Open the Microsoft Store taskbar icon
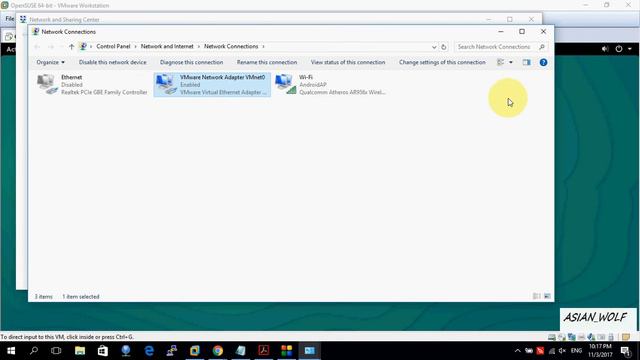640x360 pixels. pos(103,351)
